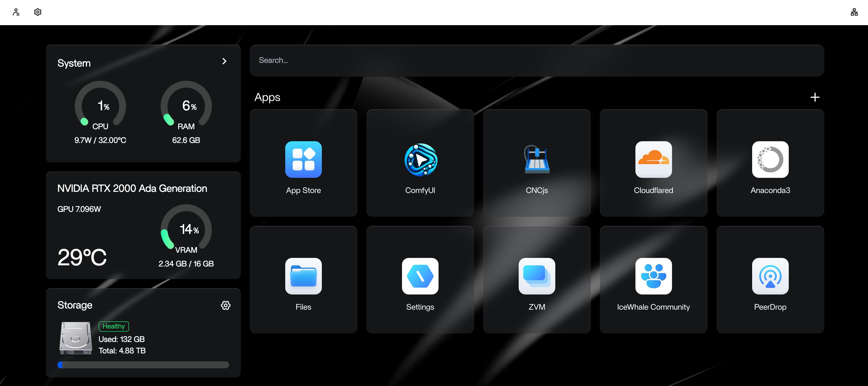Click the Storage panel heading
Screen dimensions: 868x386
click(75, 305)
